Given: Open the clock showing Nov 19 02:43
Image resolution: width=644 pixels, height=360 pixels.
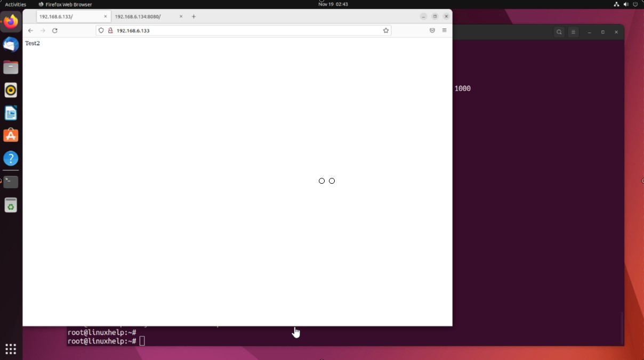Looking at the screenshot, I should tap(333, 4).
